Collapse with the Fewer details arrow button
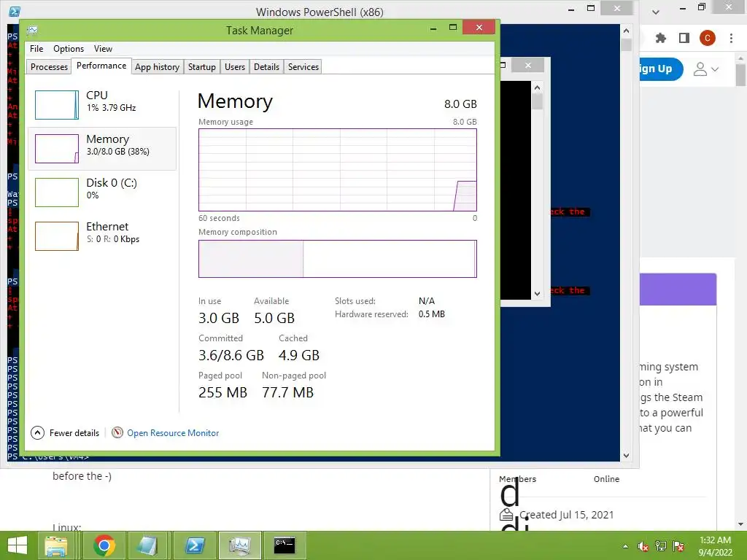Viewport: 747px width, 560px height. tap(38, 433)
